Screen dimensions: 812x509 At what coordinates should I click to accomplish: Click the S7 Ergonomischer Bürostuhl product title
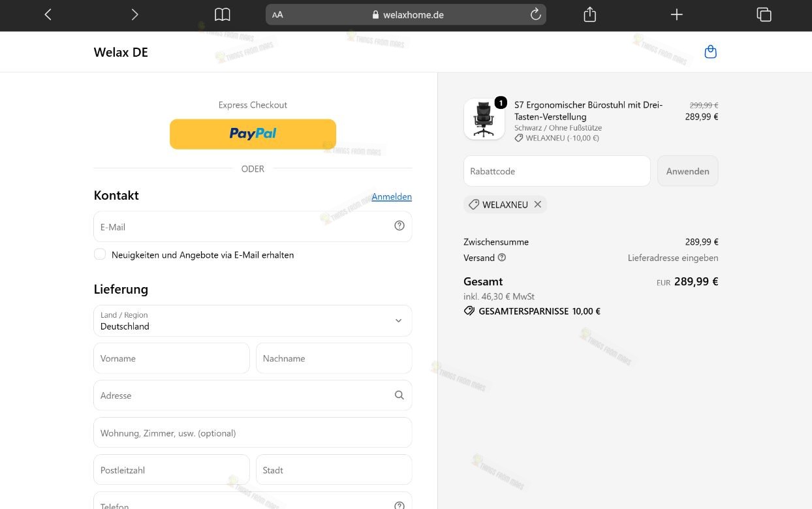coord(589,110)
